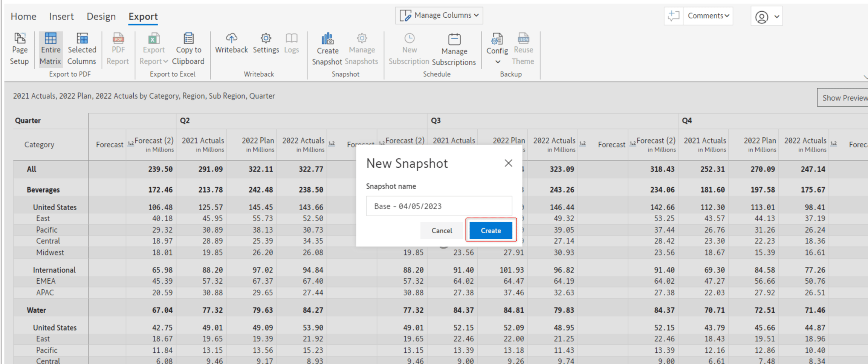
Task: Switch to the Design tab
Action: pyautogui.click(x=101, y=17)
